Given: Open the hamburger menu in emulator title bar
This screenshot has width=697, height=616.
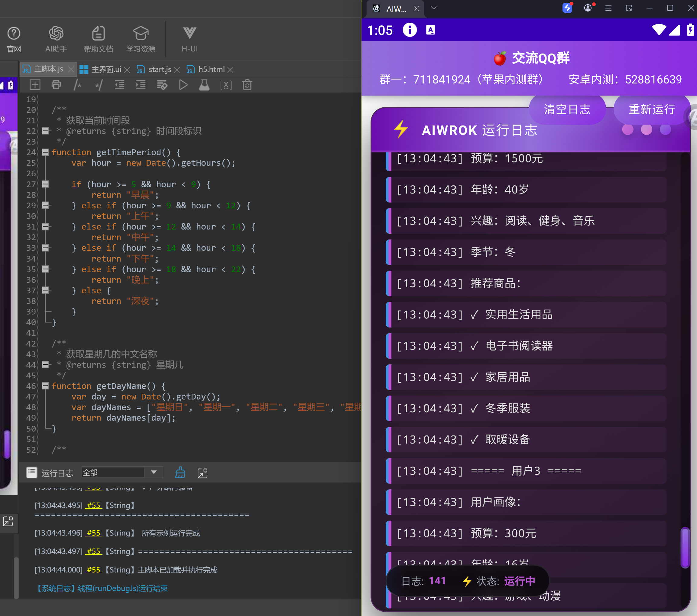Looking at the screenshot, I should click(x=608, y=8).
